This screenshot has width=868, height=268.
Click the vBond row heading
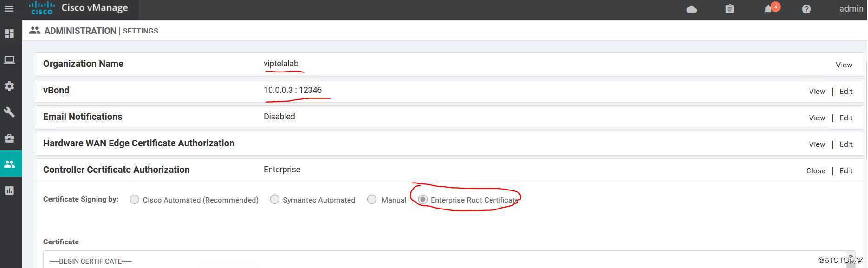[x=56, y=90]
